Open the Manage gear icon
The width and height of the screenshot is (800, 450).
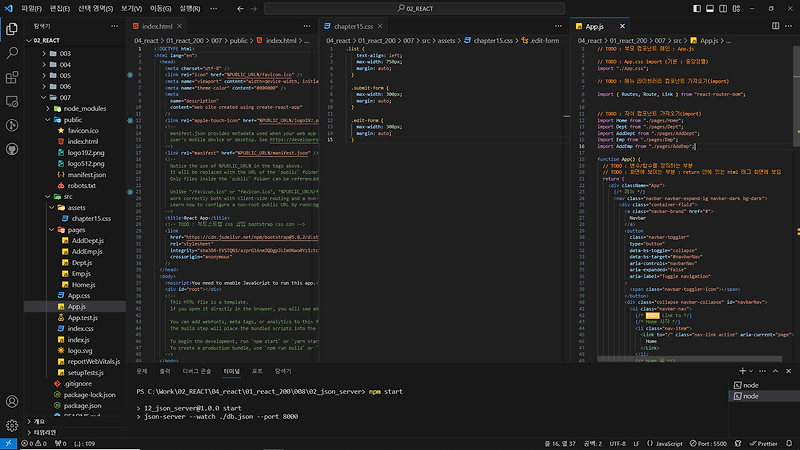[13, 424]
